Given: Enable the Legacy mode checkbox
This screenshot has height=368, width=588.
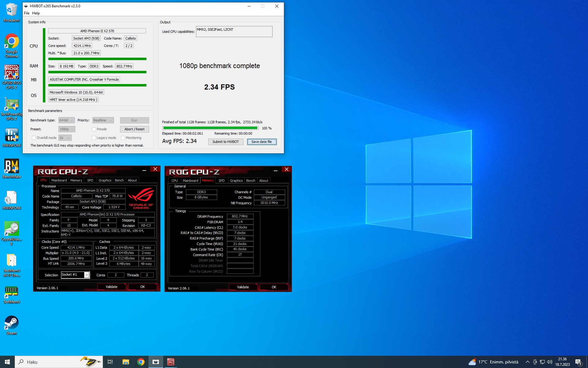Looking at the screenshot, I should pos(94,138).
